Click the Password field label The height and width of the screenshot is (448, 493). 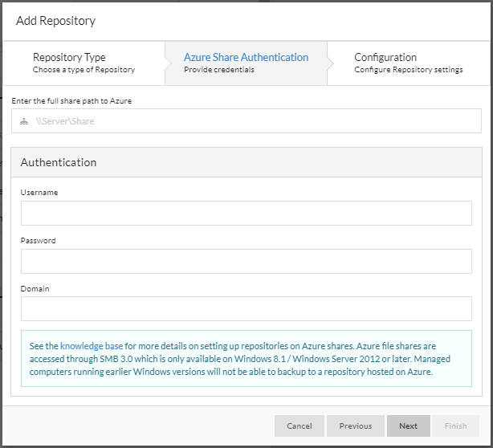(39, 240)
